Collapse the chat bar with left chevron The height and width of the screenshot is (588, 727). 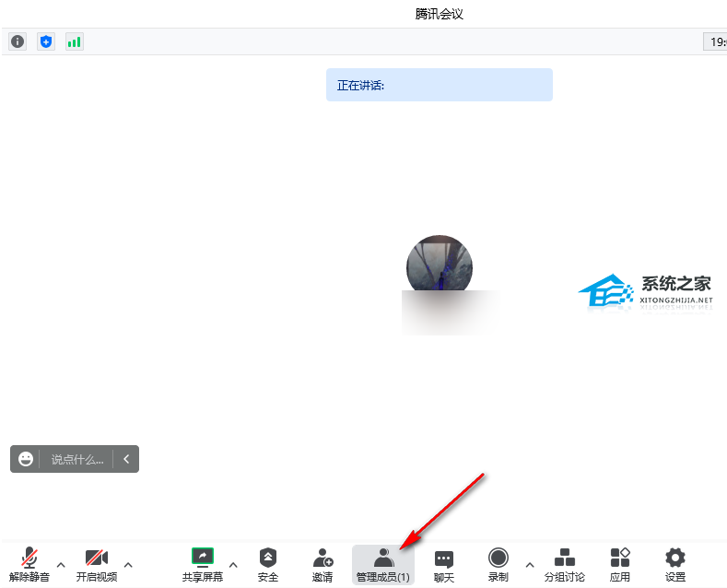point(126,459)
